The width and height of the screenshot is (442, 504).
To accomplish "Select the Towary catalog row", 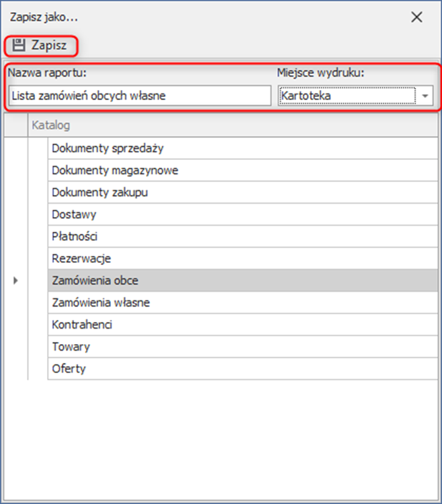I will (x=242, y=347).
